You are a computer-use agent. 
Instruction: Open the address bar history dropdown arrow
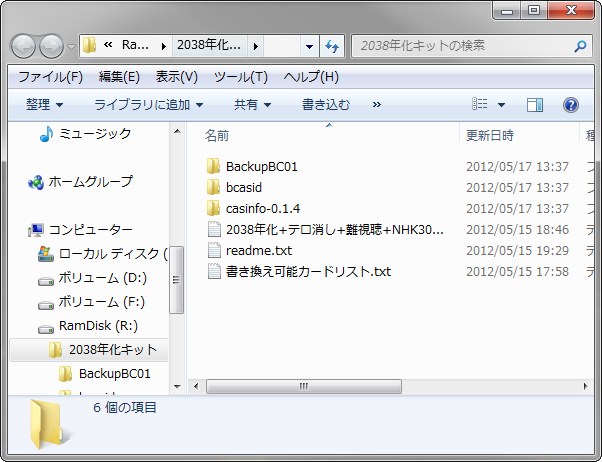coord(309,46)
